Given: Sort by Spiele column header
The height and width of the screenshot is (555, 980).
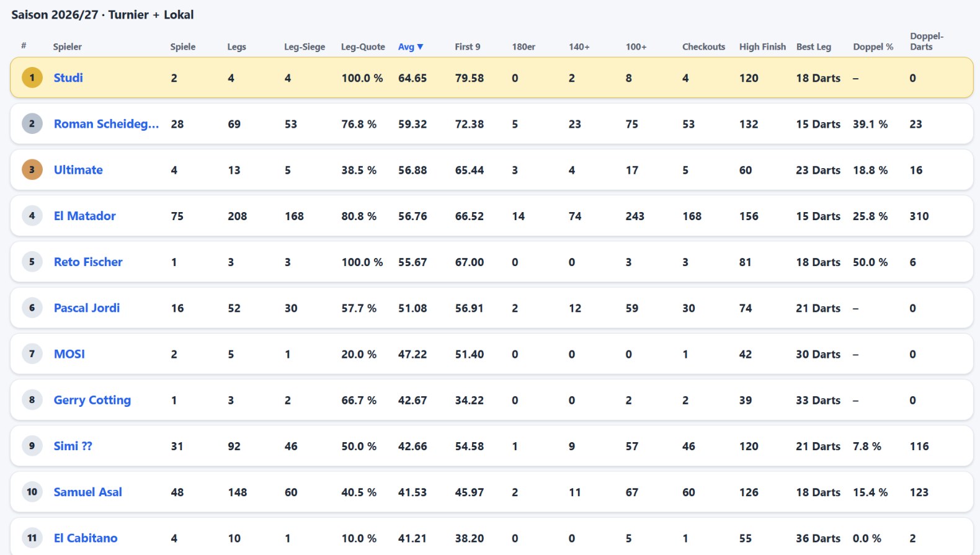Looking at the screenshot, I should [183, 47].
